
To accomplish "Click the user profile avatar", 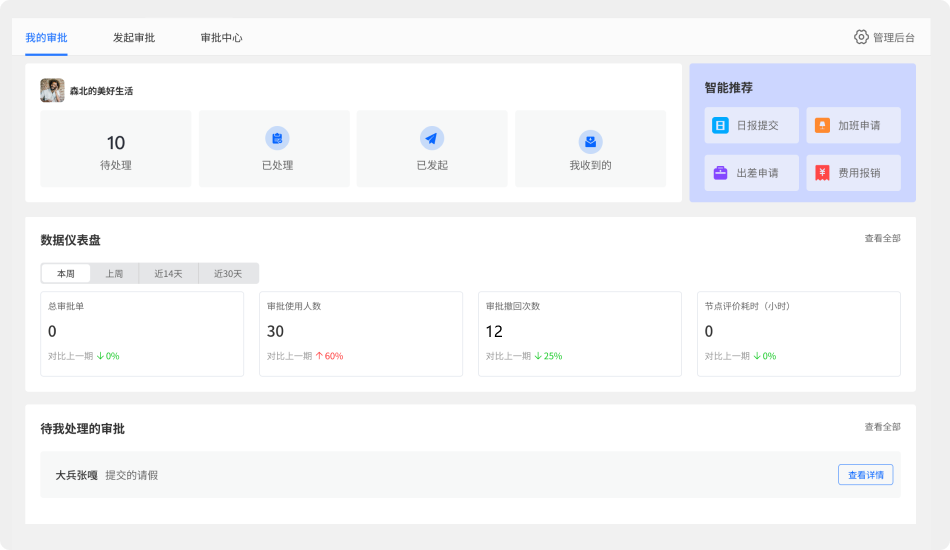I will (52, 91).
